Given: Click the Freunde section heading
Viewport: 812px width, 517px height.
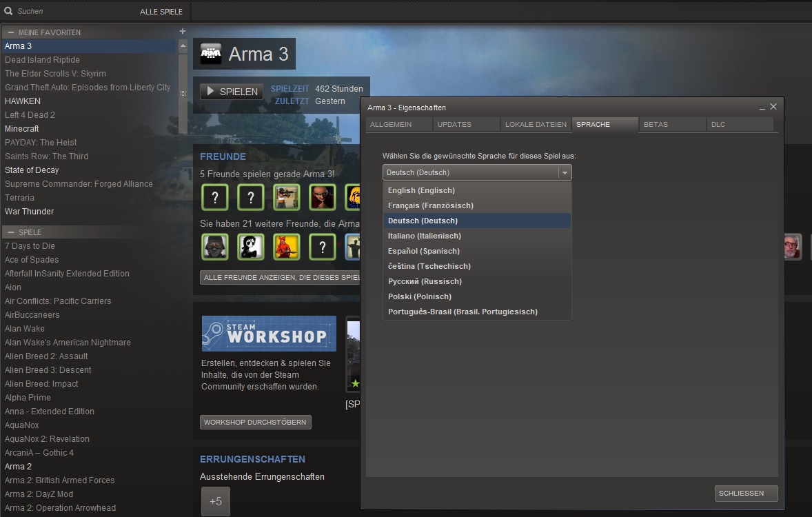Looking at the screenshot, I should [223, 156].
